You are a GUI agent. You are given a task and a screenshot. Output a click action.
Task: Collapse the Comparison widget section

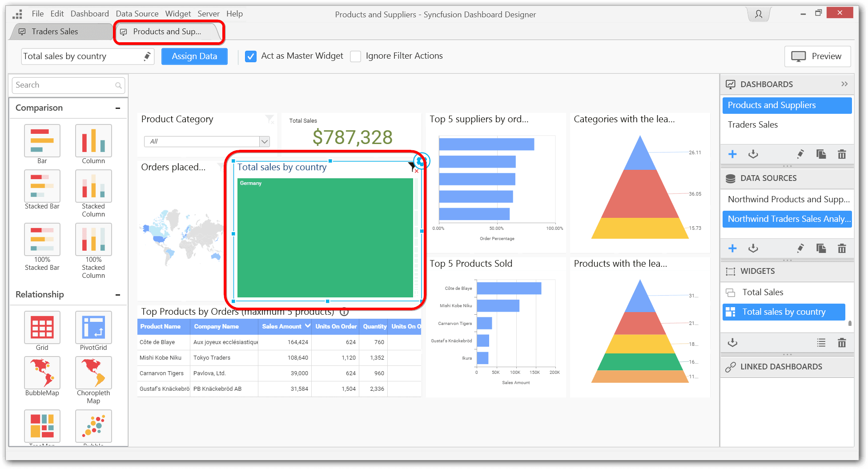point(118,108)
